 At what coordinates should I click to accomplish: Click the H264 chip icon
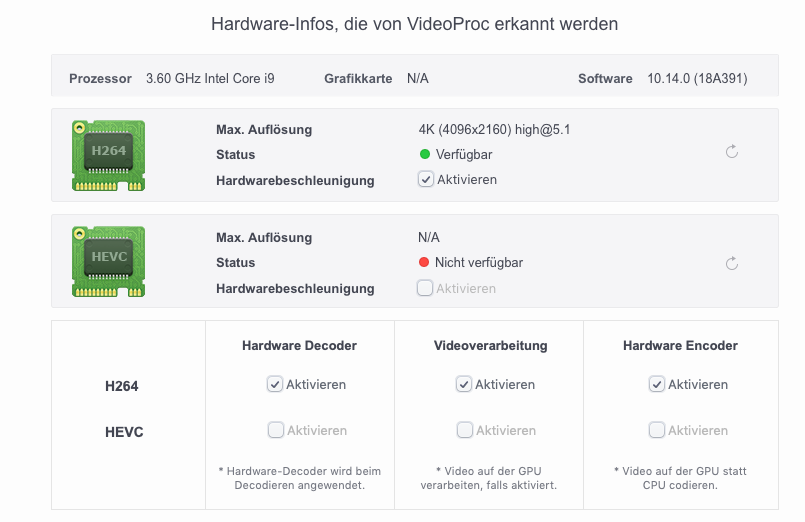108,155
